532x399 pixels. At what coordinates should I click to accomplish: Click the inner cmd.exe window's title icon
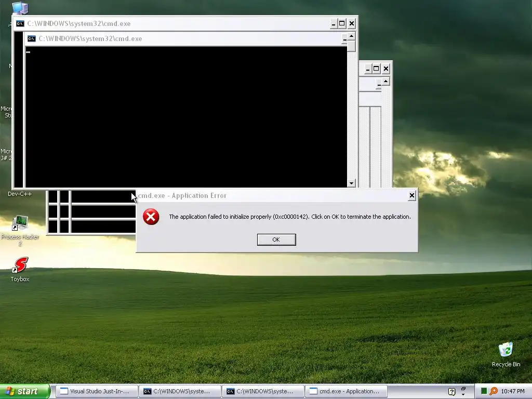(x=32, y=38)
